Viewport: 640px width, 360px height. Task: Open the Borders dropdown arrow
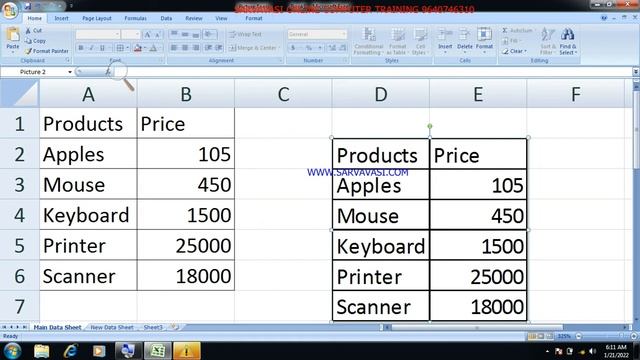pyautogui.click(x=127, y=48)
